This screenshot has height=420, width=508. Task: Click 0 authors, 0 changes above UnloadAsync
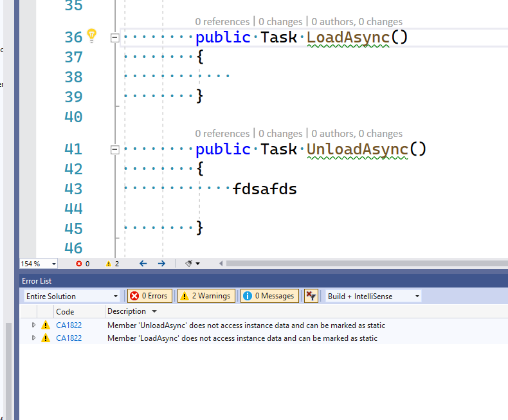click(x=357, y=134)
